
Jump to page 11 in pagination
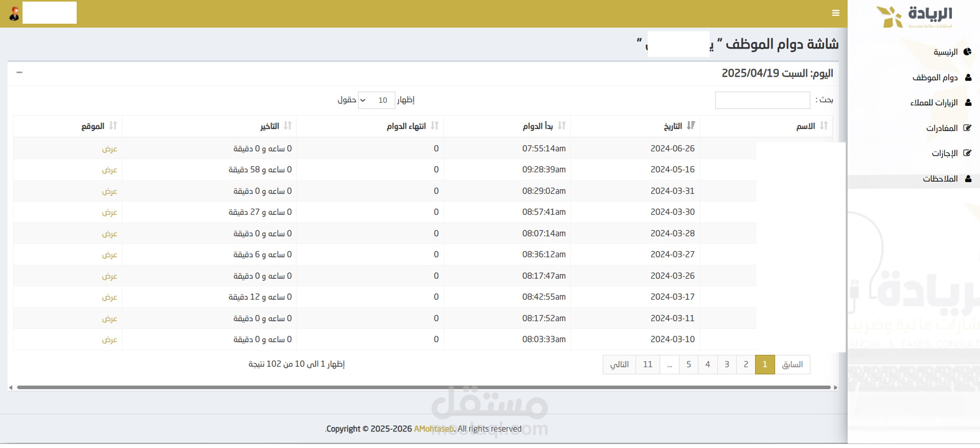[647, 364]
